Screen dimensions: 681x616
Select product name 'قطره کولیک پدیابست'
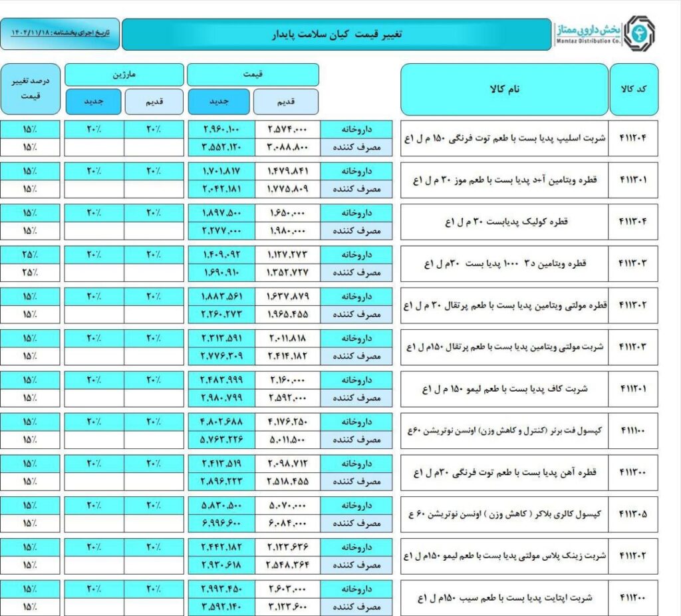point(504,222)
